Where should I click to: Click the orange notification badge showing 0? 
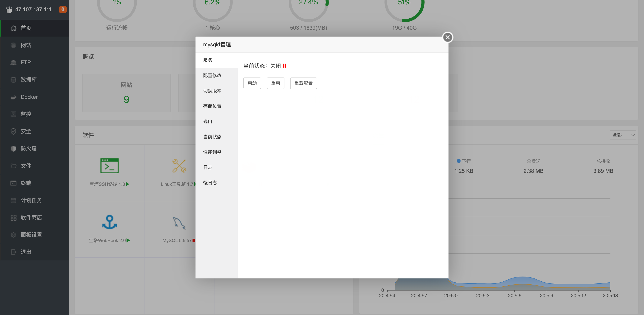click(62, 10)
